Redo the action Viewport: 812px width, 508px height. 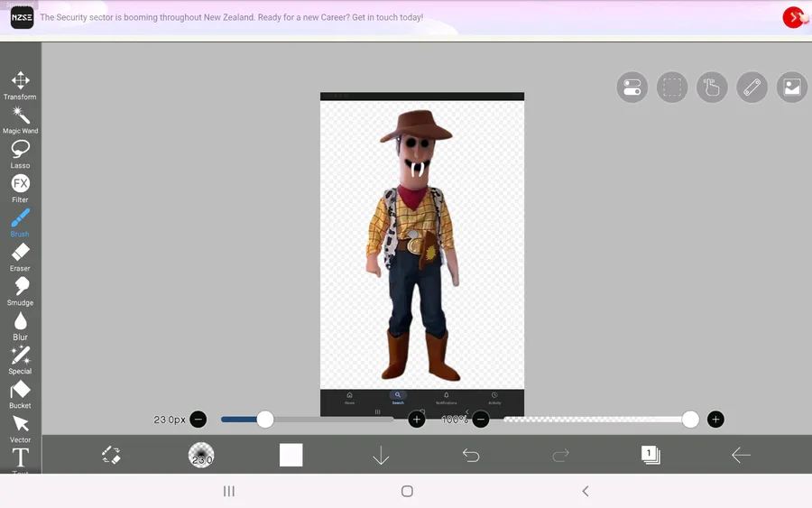pyautogui.click(x=561, y=455)
